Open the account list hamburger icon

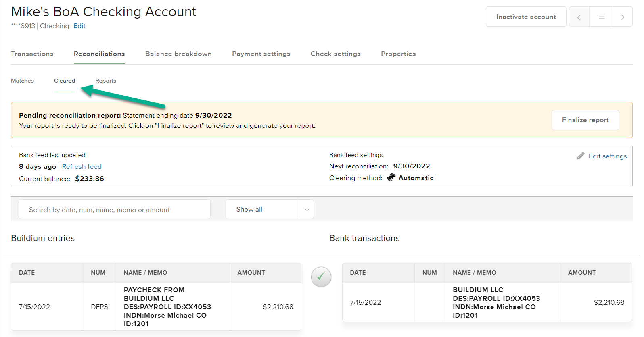[601, 17]
